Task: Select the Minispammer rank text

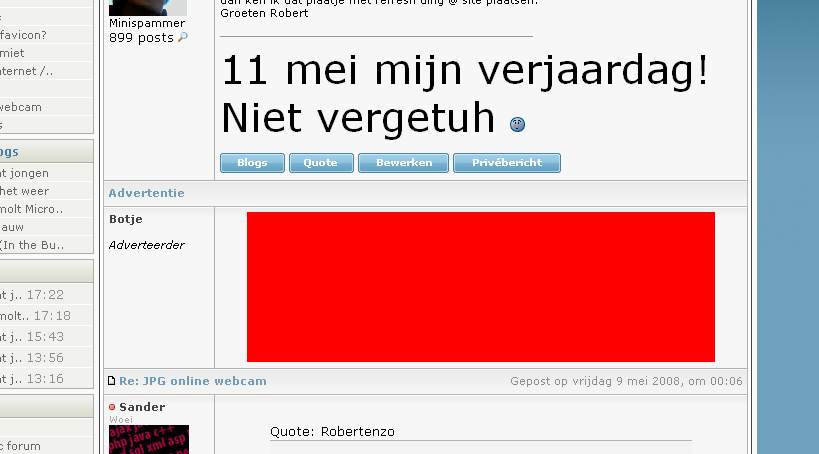Action: [x=147, y=23]
